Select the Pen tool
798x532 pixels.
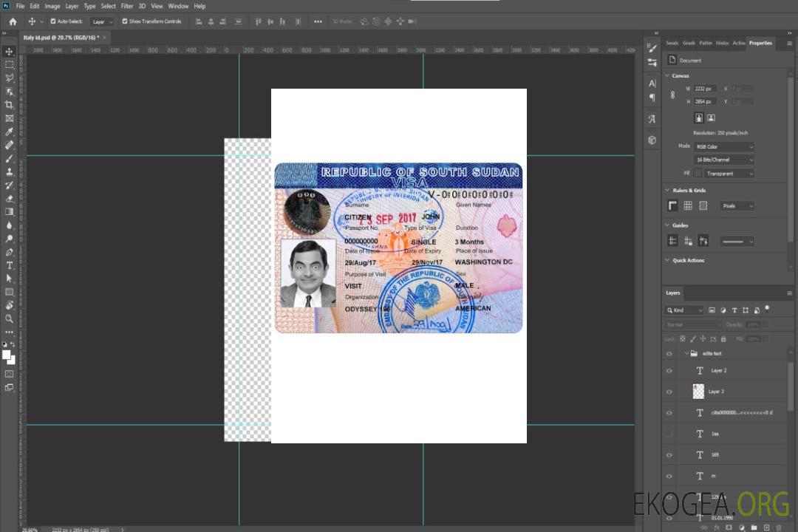tap(9, 252)
